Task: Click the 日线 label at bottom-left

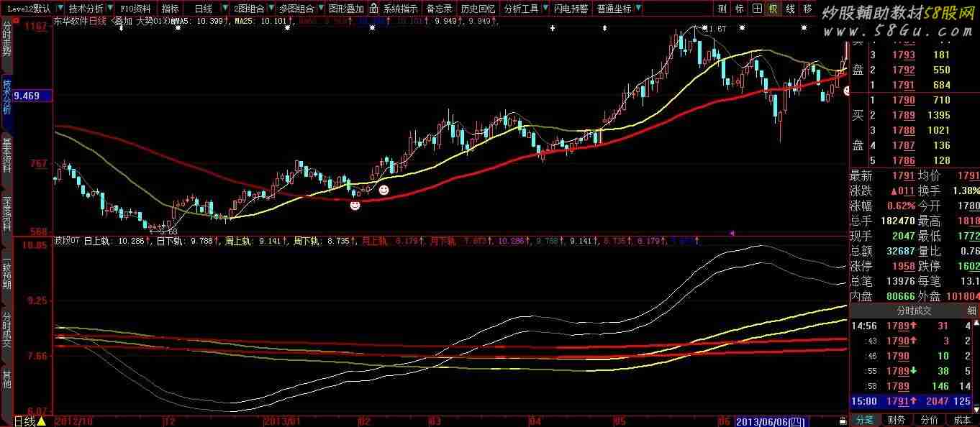Action: click(25, 421)
